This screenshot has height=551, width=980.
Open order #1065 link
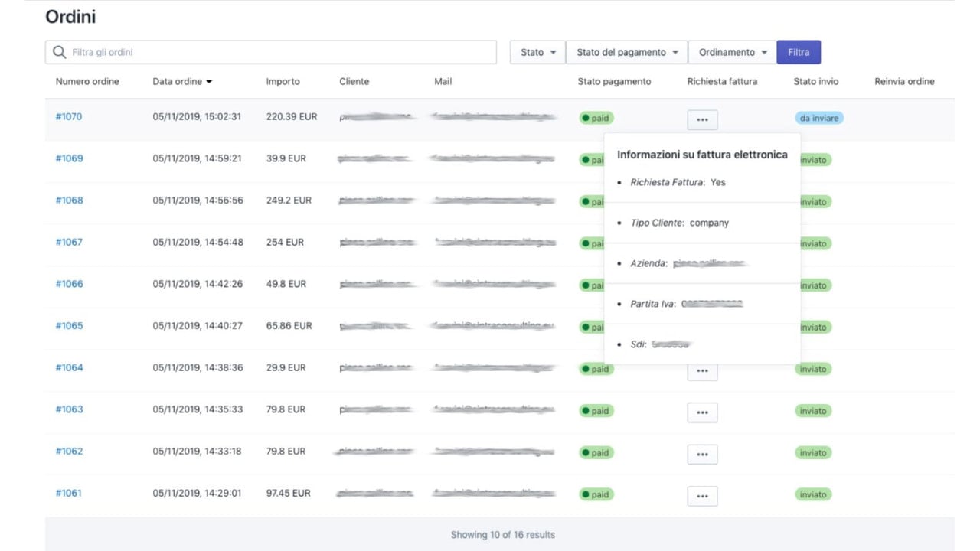point(69,326)
